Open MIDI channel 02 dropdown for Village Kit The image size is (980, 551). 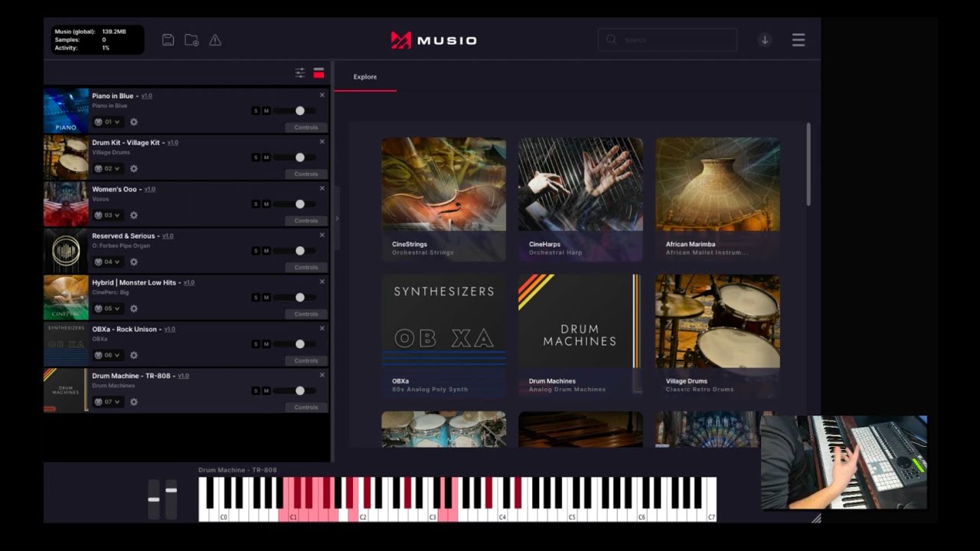click(x=108, y=168)
